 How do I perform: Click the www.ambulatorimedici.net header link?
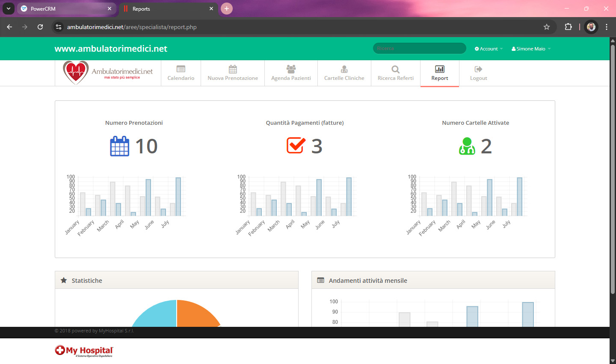[111, 49]
